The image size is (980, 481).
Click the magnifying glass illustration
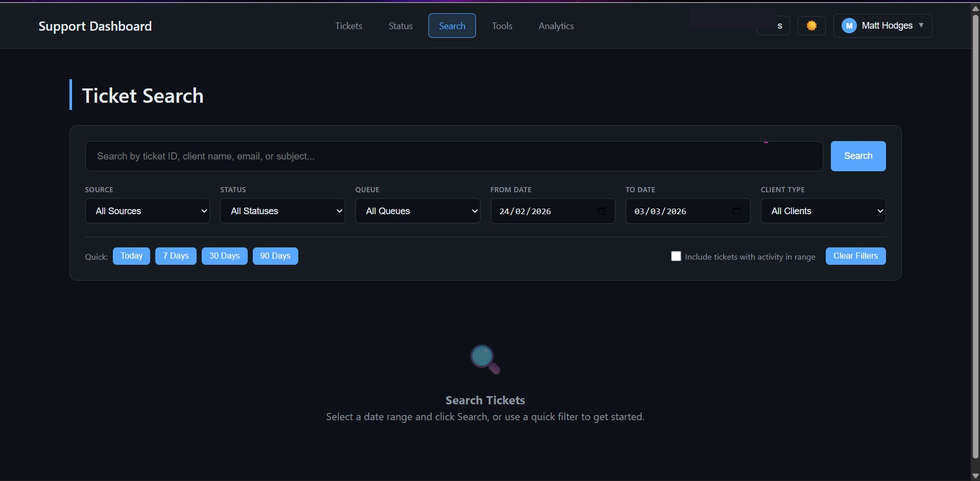tap(484, 359)
